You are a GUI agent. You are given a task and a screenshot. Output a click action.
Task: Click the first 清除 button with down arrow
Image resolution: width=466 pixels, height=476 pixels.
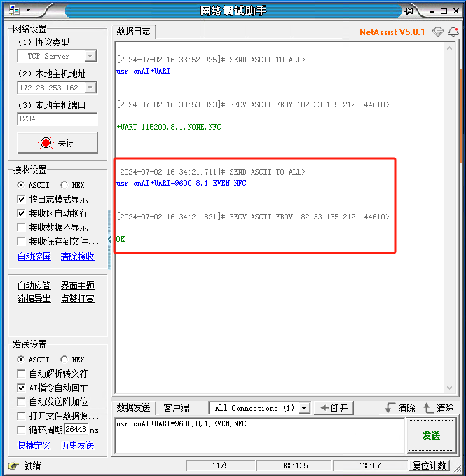(x=400, y=408)
